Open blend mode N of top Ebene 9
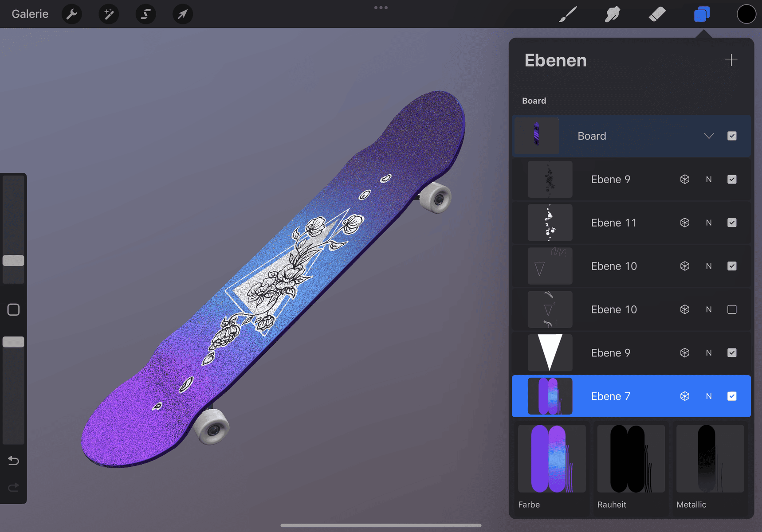This screenshot has height=532, width=762. [709, 179]
